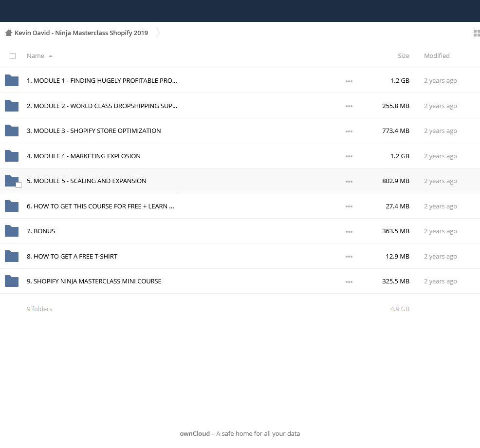Screen dimensions: 480x448
Task: Open 8. HOW TO GET A FREE T-SHIRT
Action: click(72, 256)
